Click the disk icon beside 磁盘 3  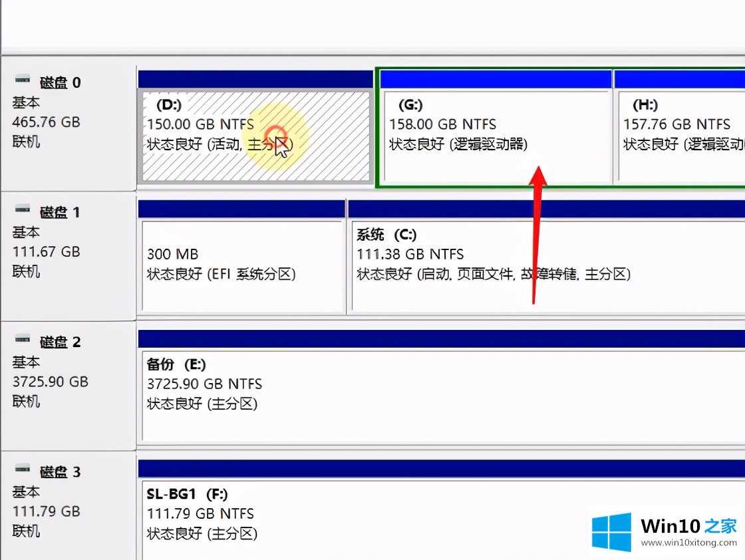(x=23, y=469)
